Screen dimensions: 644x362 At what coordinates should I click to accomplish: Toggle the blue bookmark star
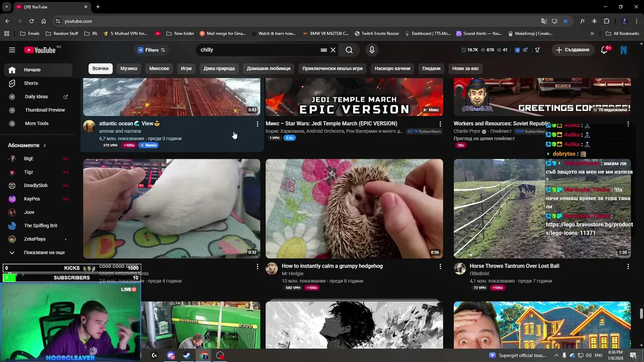point(566,21)
